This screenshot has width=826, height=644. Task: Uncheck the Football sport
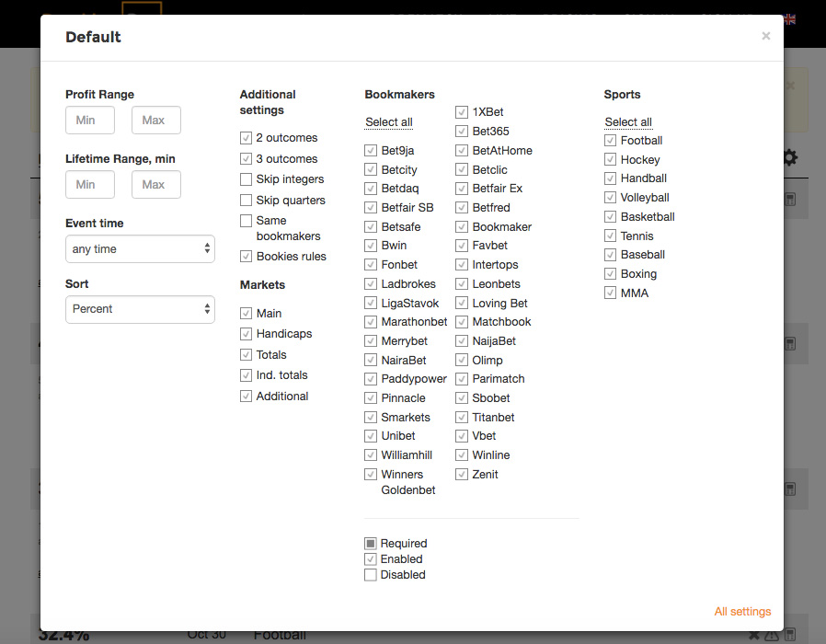tap(610, 141)
